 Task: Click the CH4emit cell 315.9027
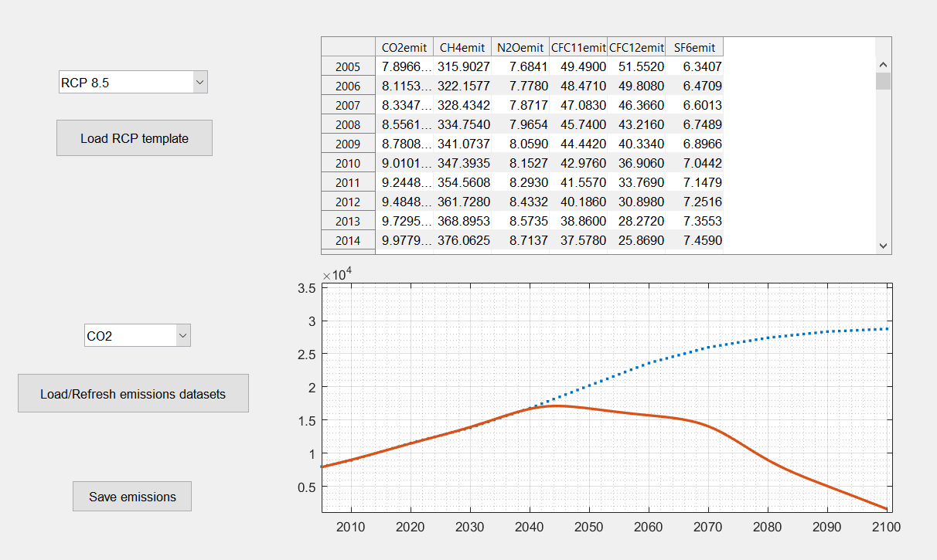[x=462, y=67]
